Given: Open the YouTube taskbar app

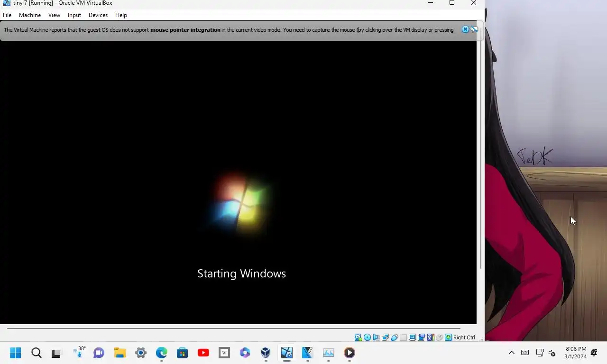Looking at the screenshot, I should point(203,353).
